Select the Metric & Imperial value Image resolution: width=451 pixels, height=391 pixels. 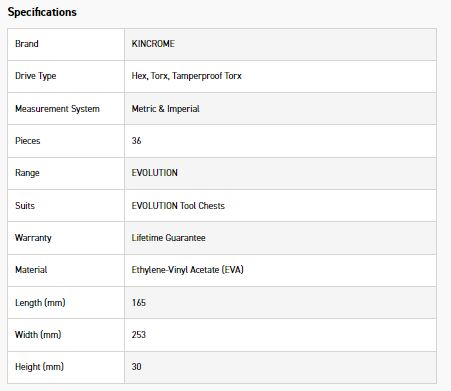[x=165, y=109]
